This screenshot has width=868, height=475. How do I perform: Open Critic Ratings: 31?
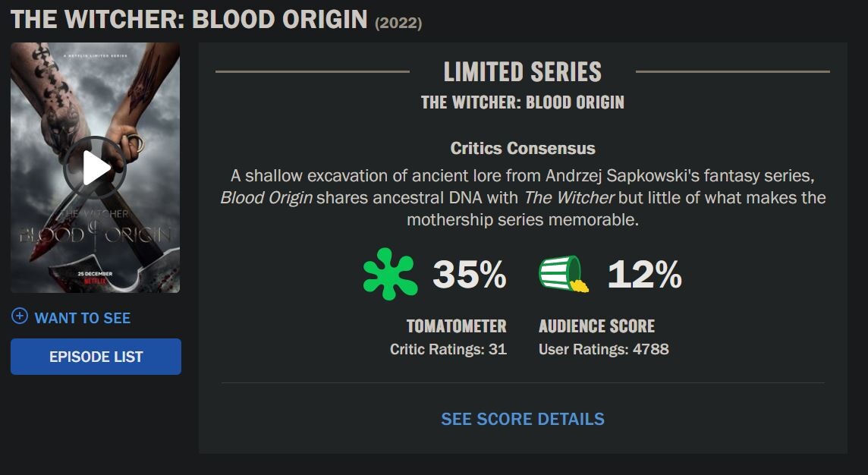(x=448, y=350)
